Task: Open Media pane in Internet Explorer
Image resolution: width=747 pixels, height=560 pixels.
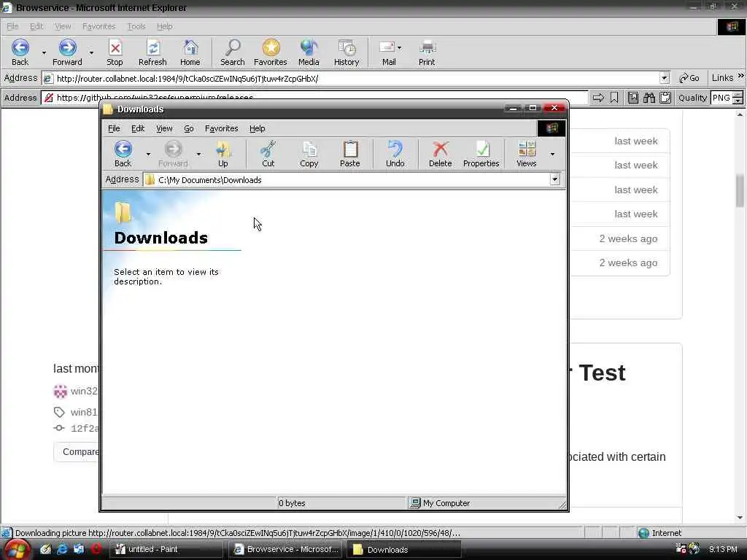Action: (x=309, y=52)
